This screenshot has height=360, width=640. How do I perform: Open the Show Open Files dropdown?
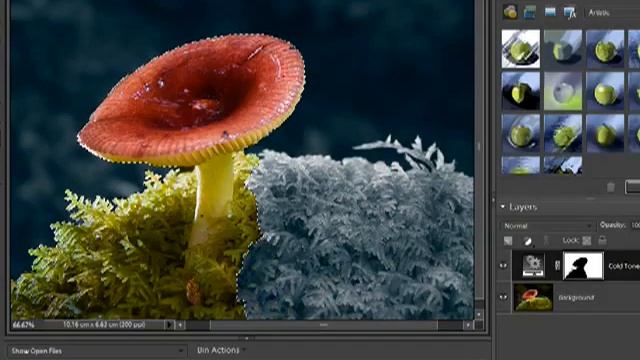(x=97, y=351)
